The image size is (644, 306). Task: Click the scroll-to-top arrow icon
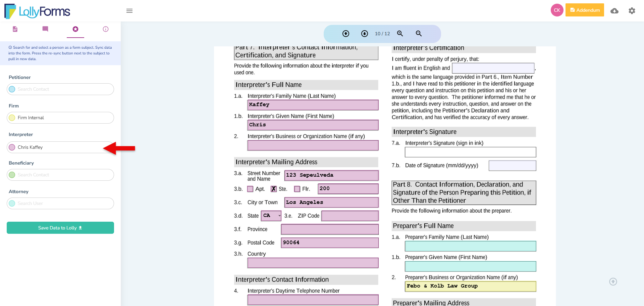pyautogui.click(x=613, y=281)
